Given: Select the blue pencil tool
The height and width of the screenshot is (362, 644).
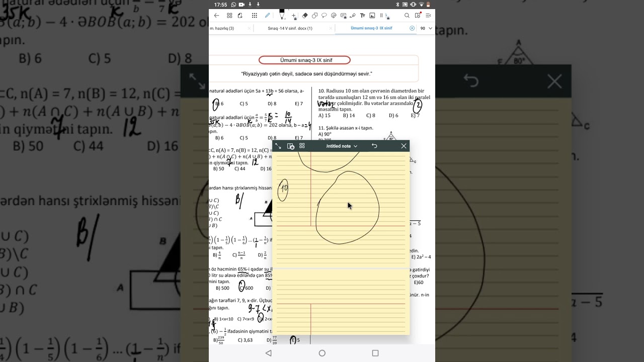Looking at the screenshot, I should (x=267, y=16).
